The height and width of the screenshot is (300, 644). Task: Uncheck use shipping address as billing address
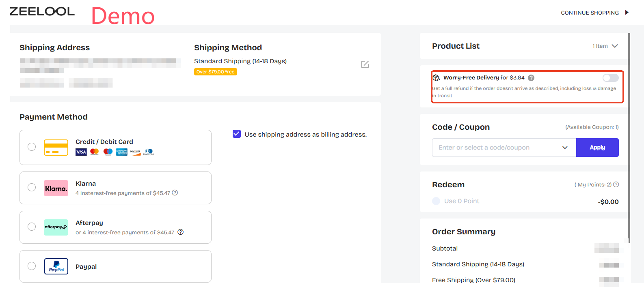pos(237,134)
